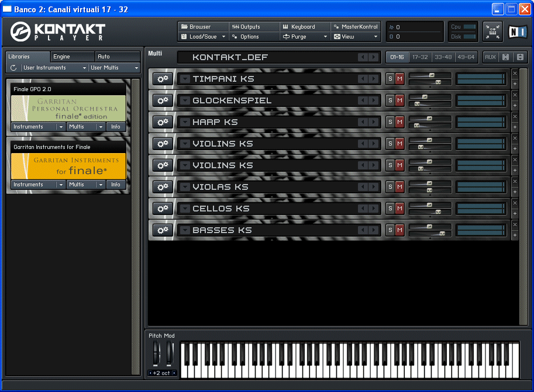Lower keyboard octave with left arrow
This screenshot has width=534, height=392.
pos(150,373)
